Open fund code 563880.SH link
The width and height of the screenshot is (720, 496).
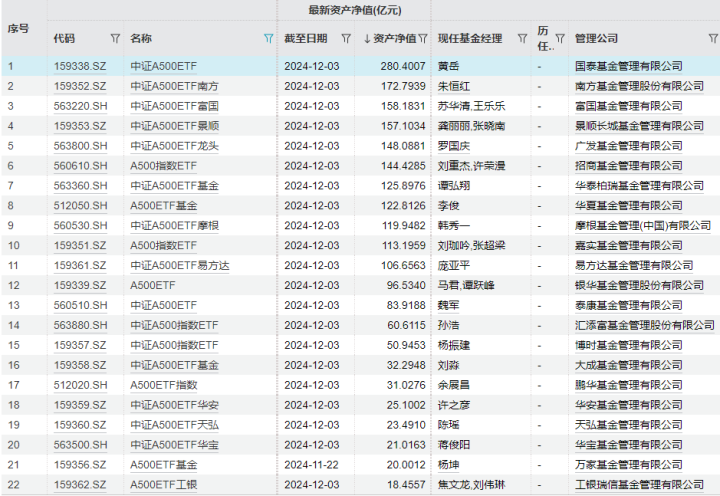[80, 326]
